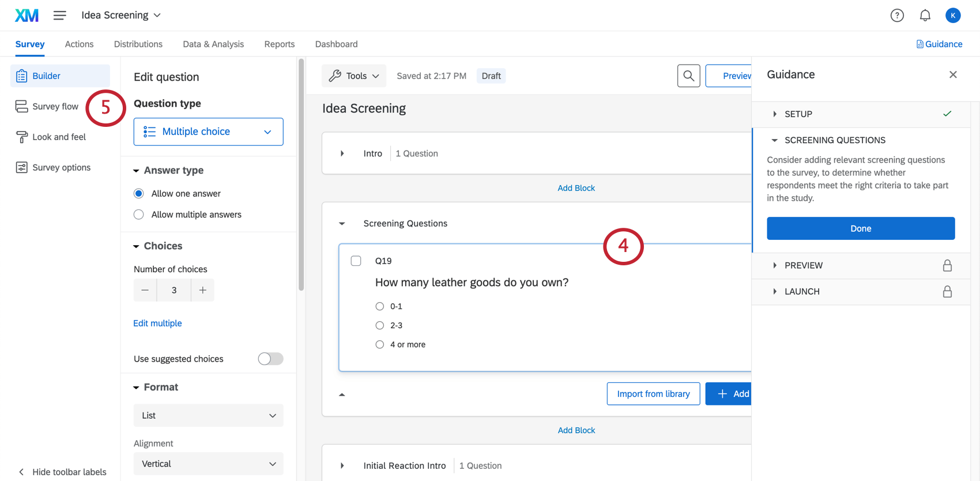Open Survey options in sidebar
980x481 pixels.
click(61, 167)
